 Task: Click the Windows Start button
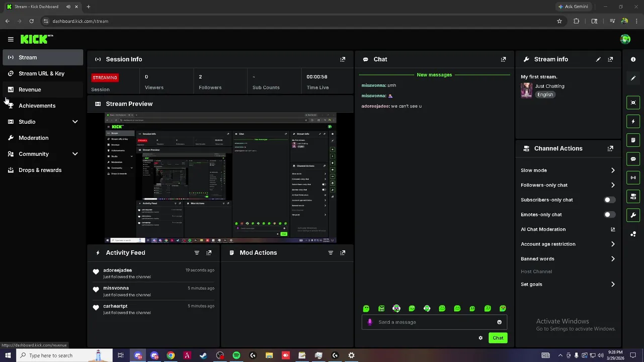point(8,355)
